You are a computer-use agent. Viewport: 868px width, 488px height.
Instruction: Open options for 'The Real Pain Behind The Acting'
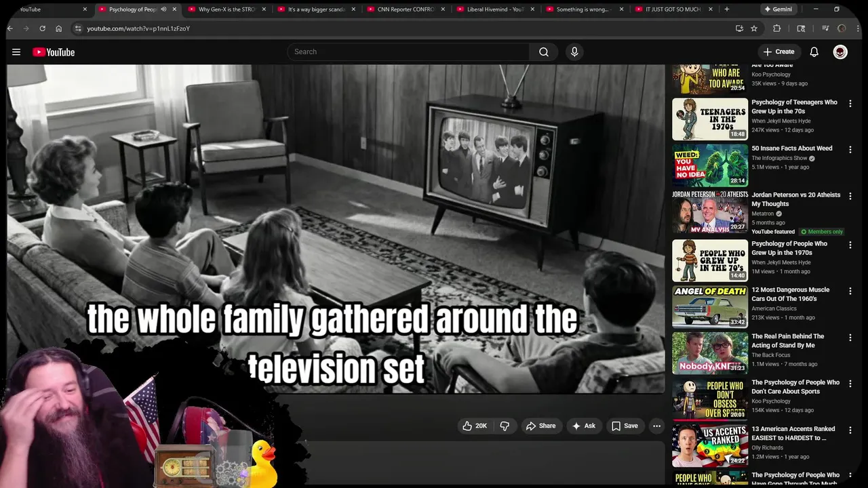coord(850,338)
